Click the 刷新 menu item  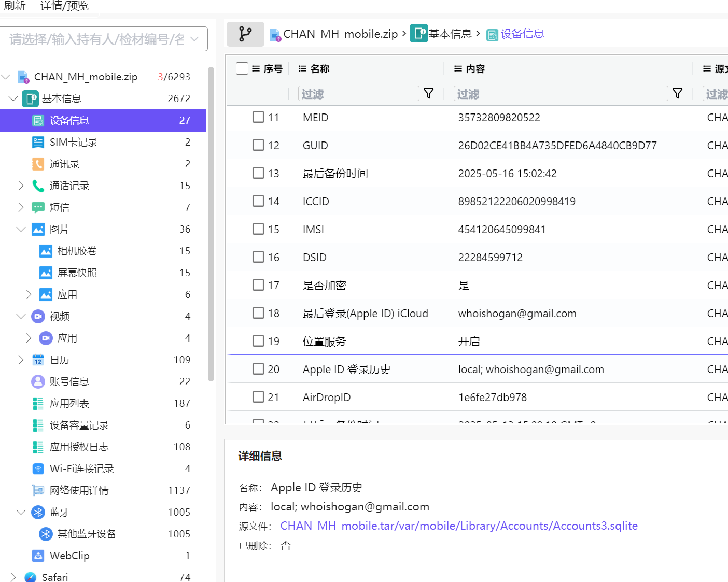tap(15, 6)
